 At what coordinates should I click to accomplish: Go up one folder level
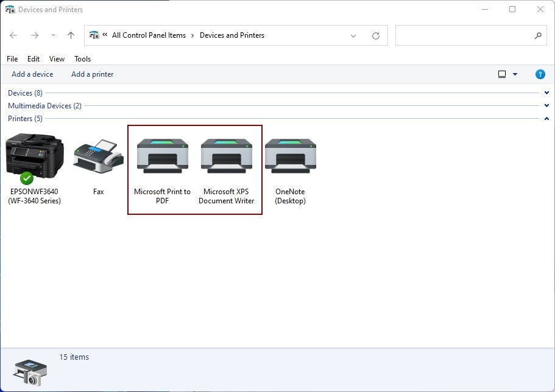click(x=71, y=35)
